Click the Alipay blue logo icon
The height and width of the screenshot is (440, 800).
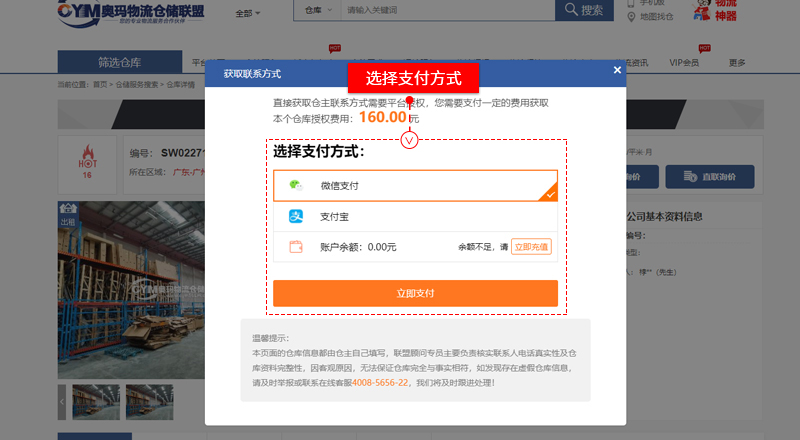[x=295, y=216]
